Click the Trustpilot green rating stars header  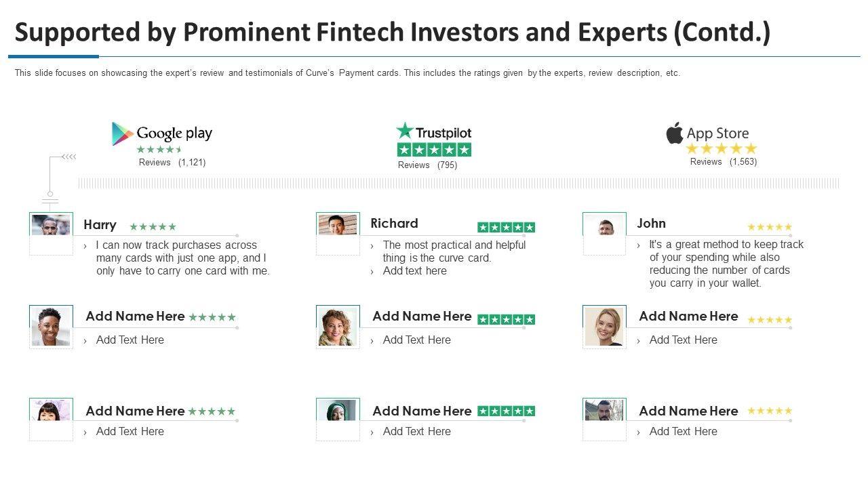434,150
